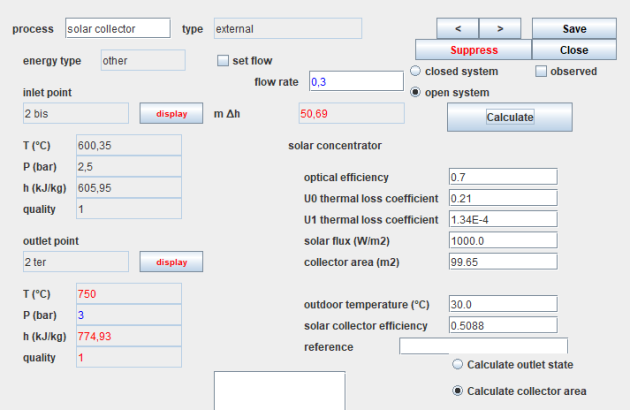This screenshot has height=410, width=630.
Task: Display the outlet point 2 ter
Action: tap(171, 262)
